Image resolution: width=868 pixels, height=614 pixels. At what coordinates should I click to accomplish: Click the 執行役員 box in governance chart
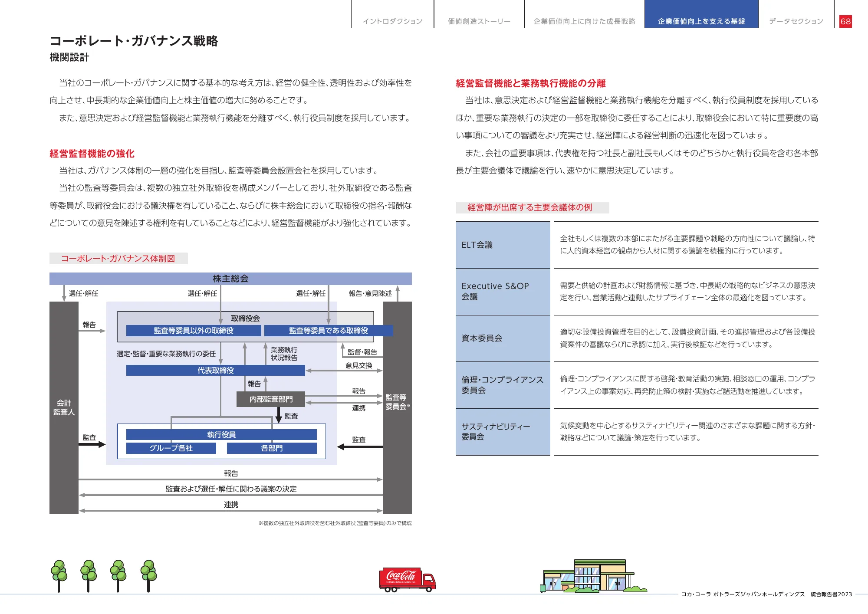221,434
